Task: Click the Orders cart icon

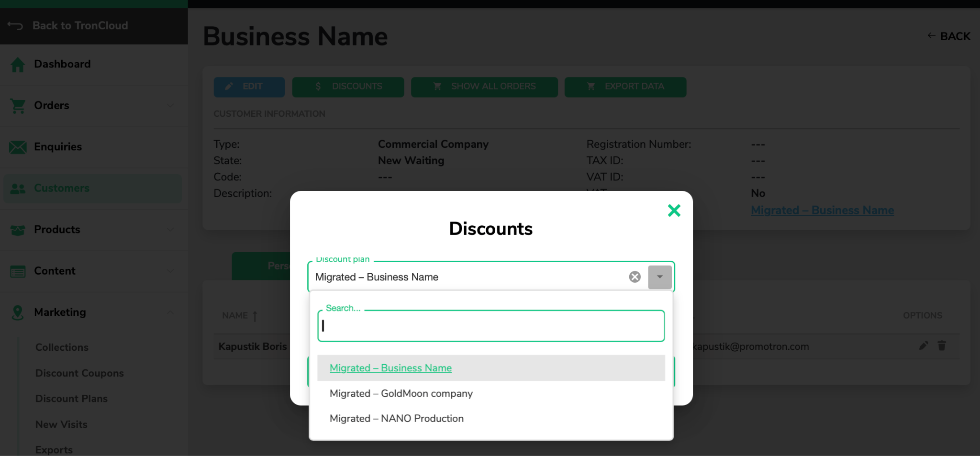Action: coord(18,106)
